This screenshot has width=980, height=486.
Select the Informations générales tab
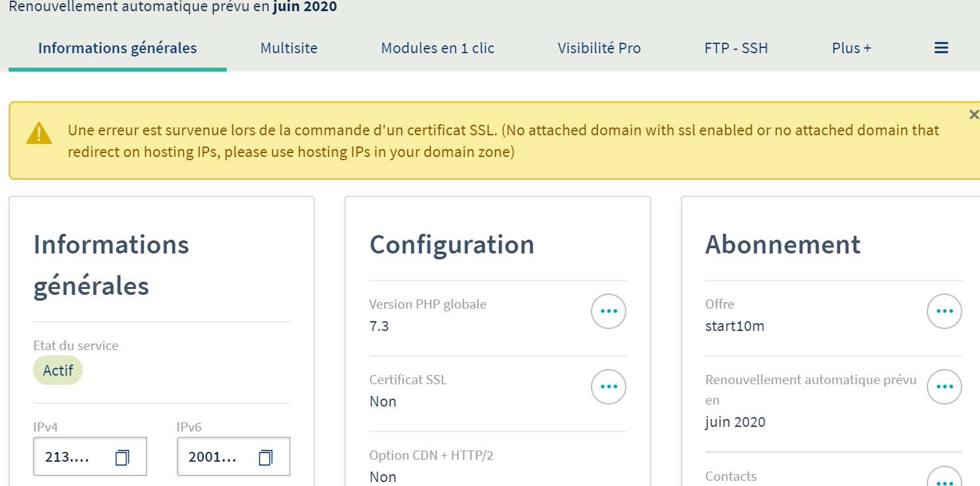(x=118, y=48)
